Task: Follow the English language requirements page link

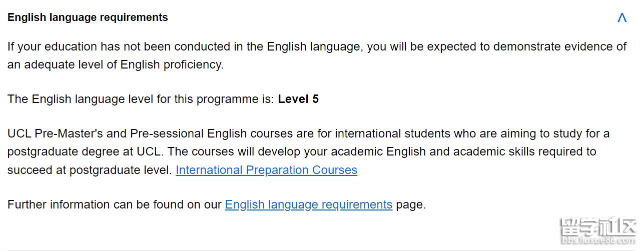Action: click(x=309, y=204)
